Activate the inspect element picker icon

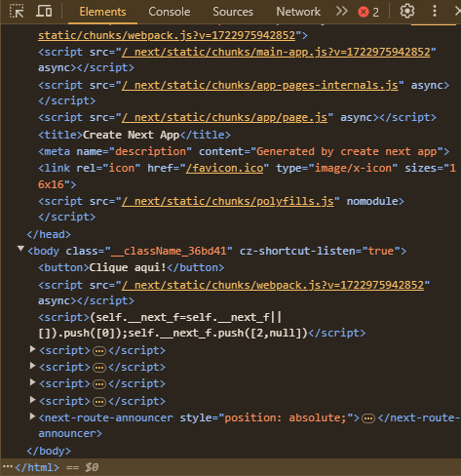click(x=17, y=11)
